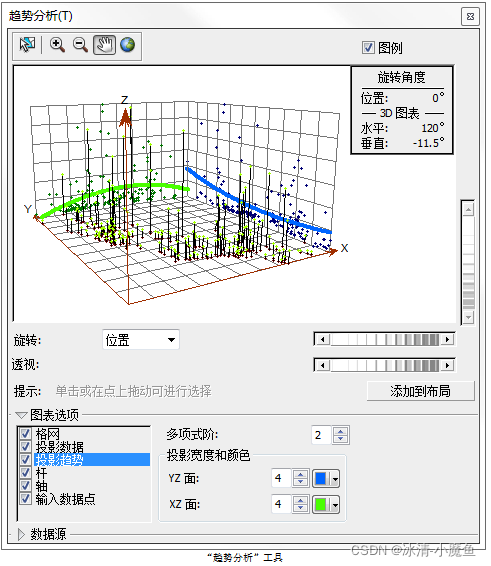
Task: Click the full extent globe icon
Action: [127, 45]
